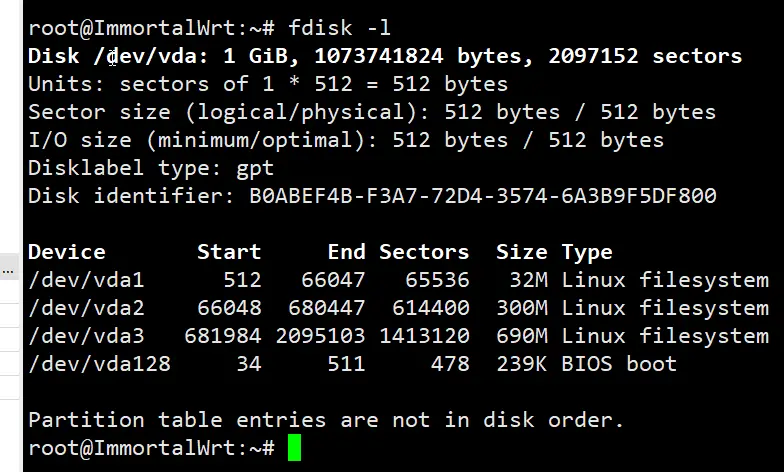Screen dimensions: 784x472
Task: Click the Device column header
Action: tap(67, 252)
